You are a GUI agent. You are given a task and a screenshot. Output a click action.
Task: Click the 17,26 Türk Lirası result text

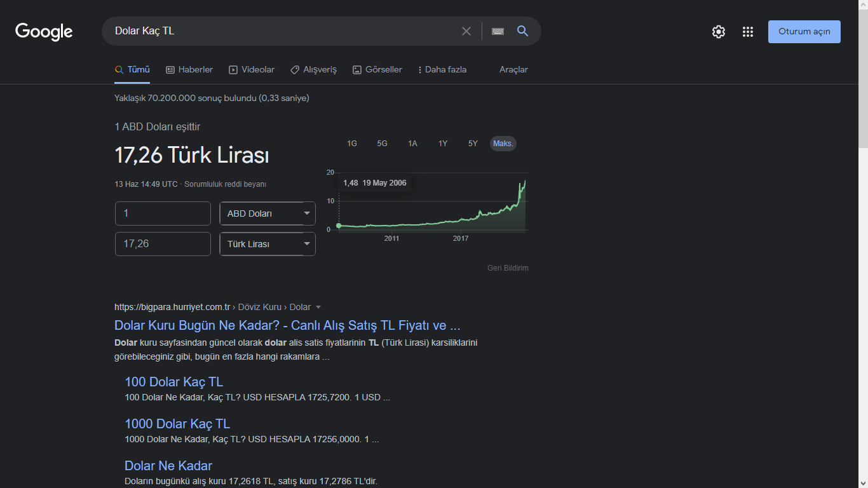click(192, 156)
